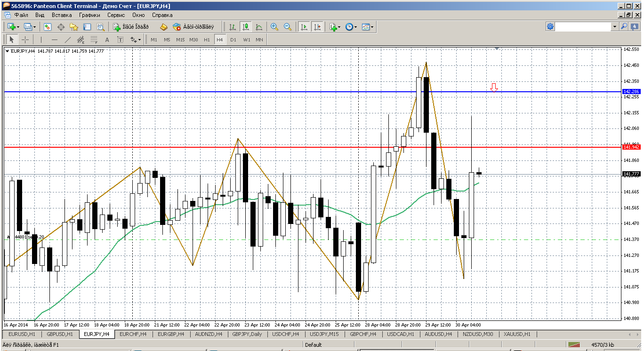This screenshot has height=351, width=644.
Task: Expand the new chart dropdown arrow
Action: [x=18, y=27]
